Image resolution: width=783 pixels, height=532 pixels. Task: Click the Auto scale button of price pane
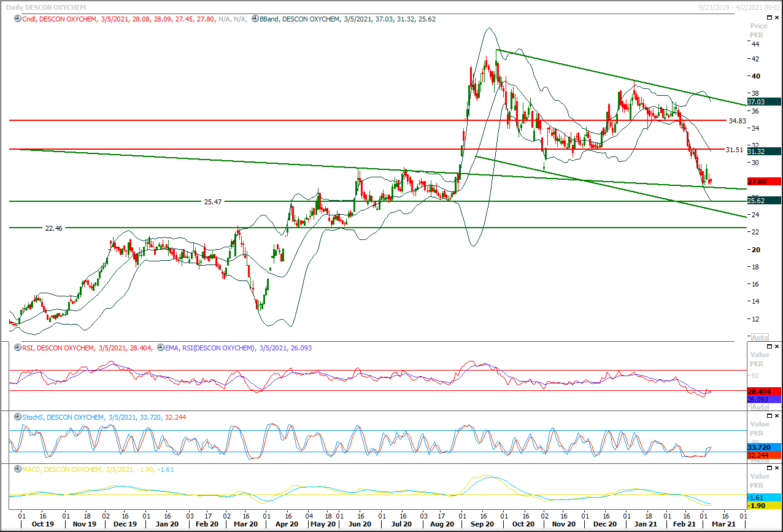point(760,337)
